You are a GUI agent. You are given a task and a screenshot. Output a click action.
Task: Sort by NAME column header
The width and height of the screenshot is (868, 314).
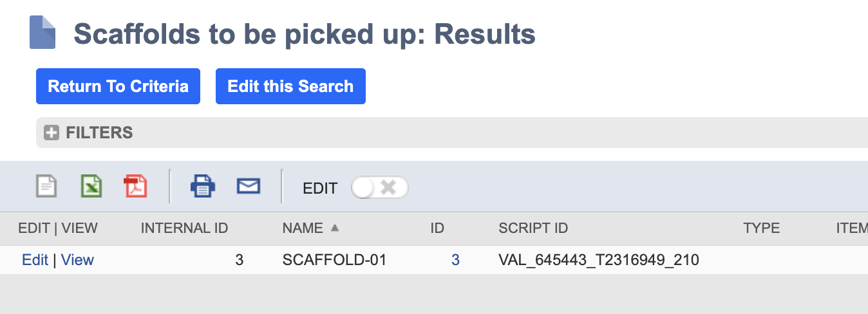click(x=303, y=228)
